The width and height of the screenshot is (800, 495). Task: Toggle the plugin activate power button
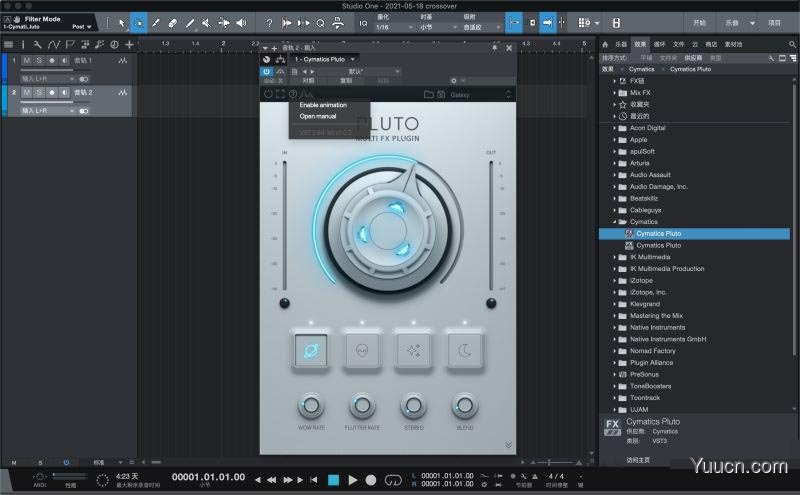266,71
